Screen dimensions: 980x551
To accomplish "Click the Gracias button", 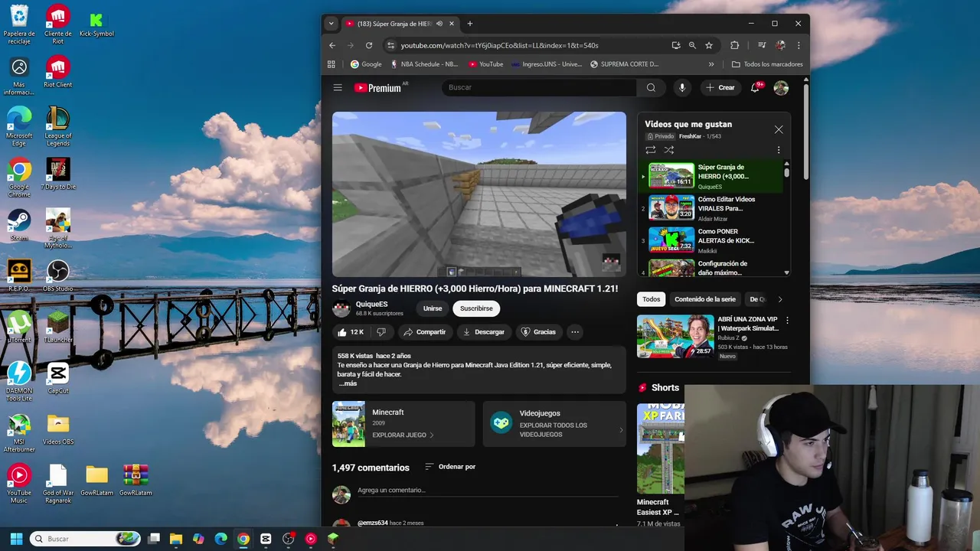I will point(539,332).
